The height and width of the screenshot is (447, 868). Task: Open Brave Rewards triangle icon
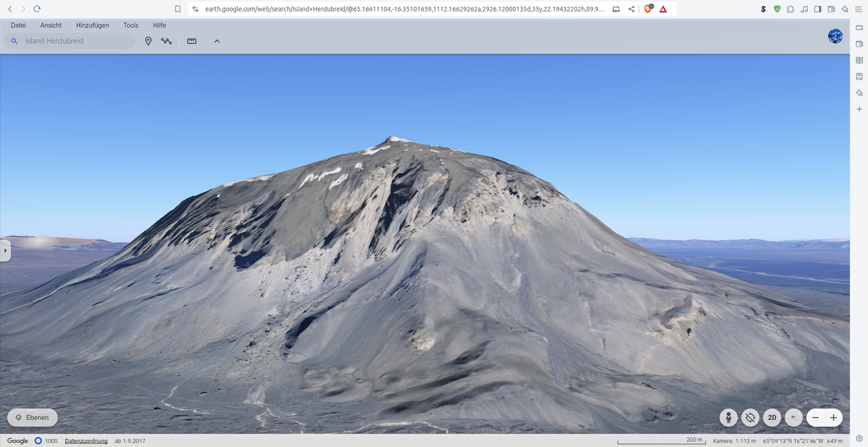(663, 9)
